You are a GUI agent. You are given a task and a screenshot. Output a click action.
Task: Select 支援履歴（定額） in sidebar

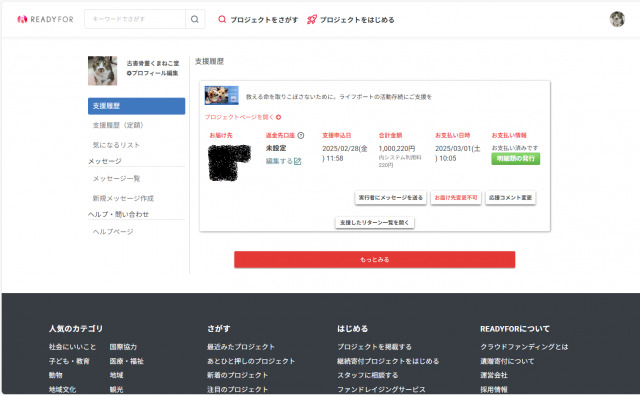click(x=118, y=125)
